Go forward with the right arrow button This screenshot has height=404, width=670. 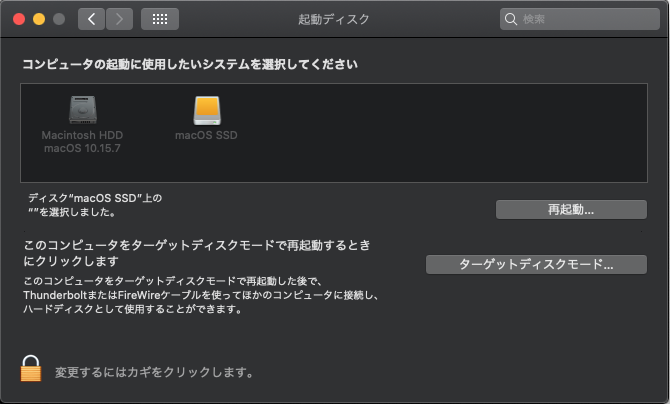(119, 19)
